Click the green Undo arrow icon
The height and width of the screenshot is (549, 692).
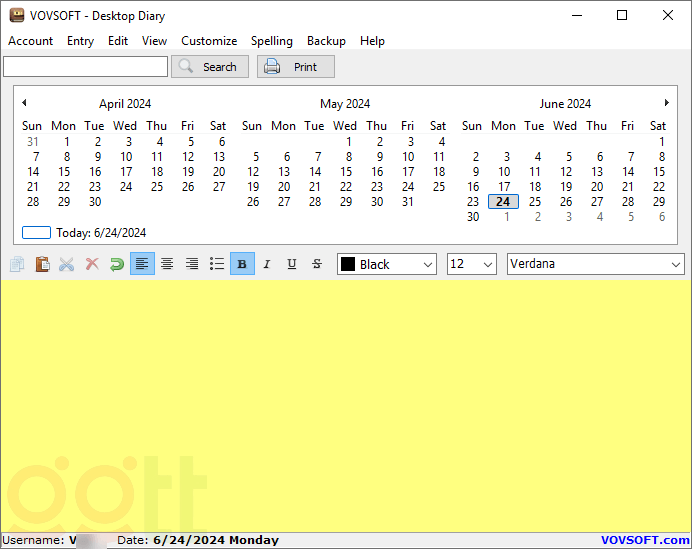(x=117, y=264)
